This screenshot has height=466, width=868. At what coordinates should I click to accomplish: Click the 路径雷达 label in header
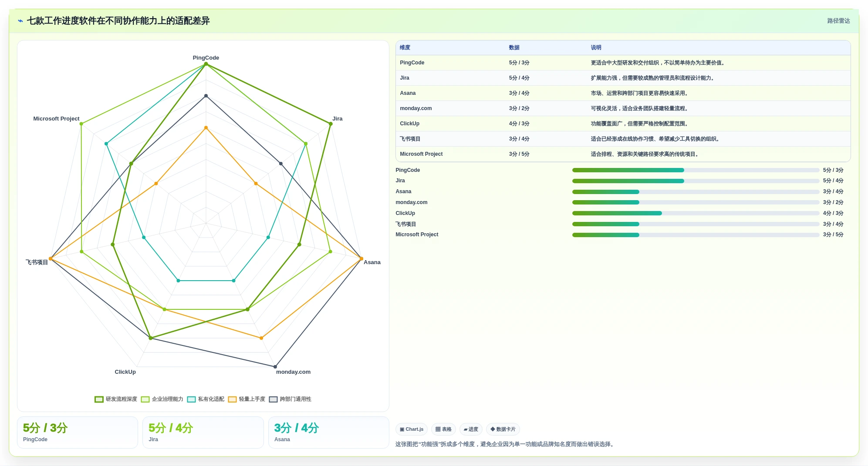838,21
